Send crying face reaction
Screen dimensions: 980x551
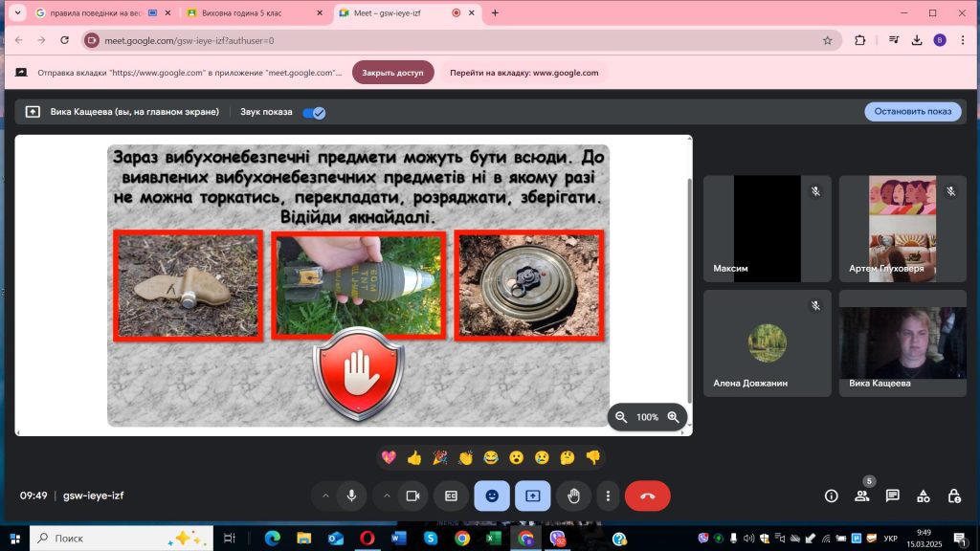click(542, 458)
